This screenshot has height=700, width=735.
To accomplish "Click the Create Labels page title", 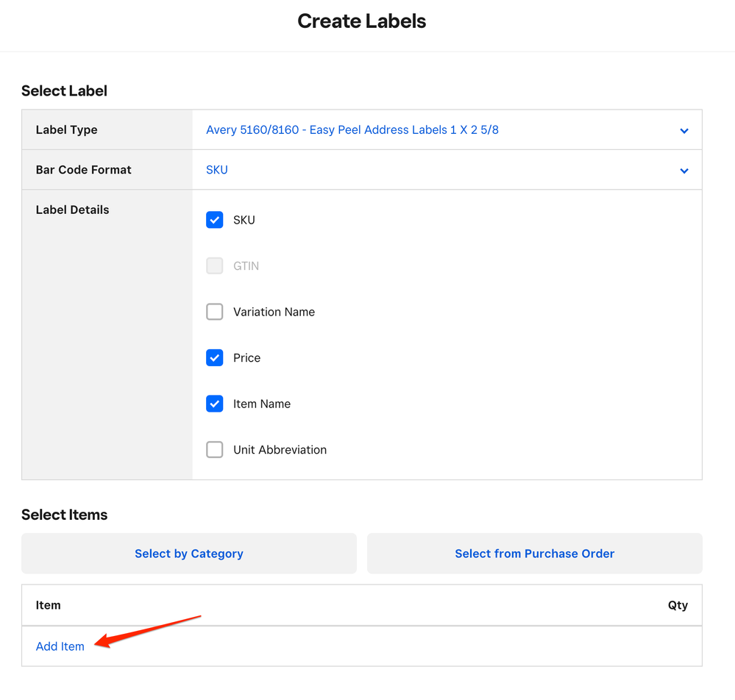I will (x=362, y=21).
